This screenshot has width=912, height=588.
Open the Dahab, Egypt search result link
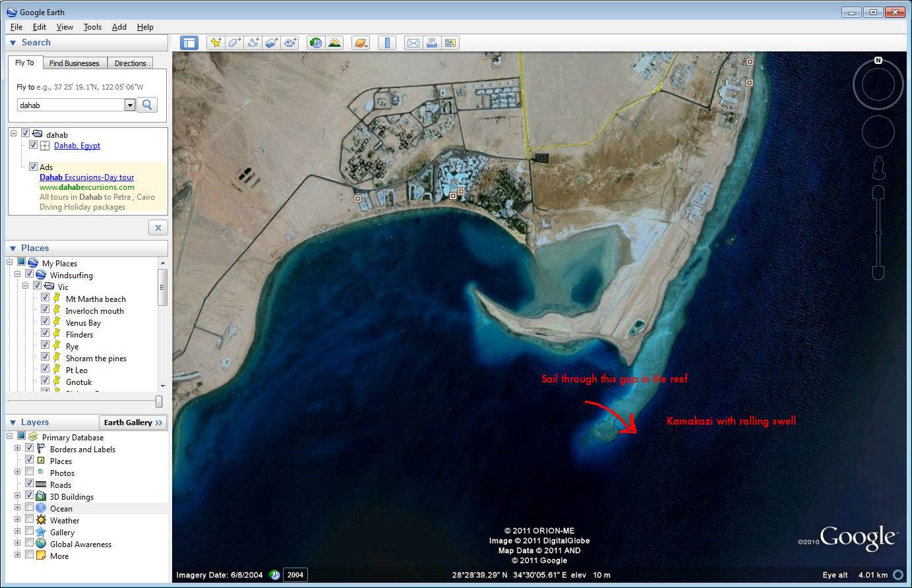pyautogui.click(x=77, y=146)
